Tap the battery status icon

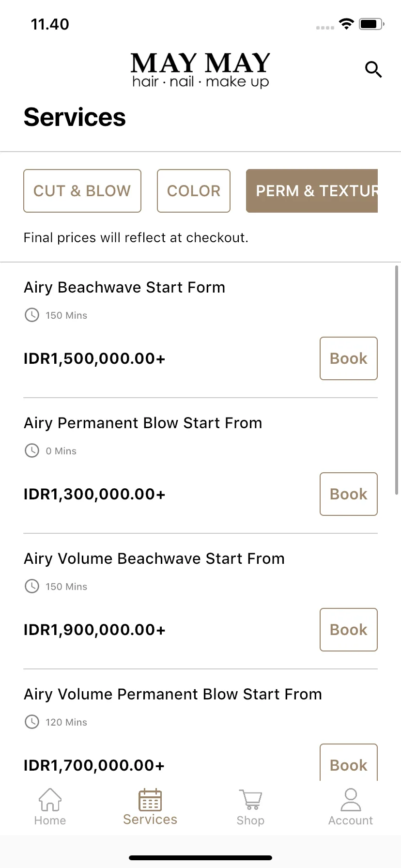[x=371, y=24]
